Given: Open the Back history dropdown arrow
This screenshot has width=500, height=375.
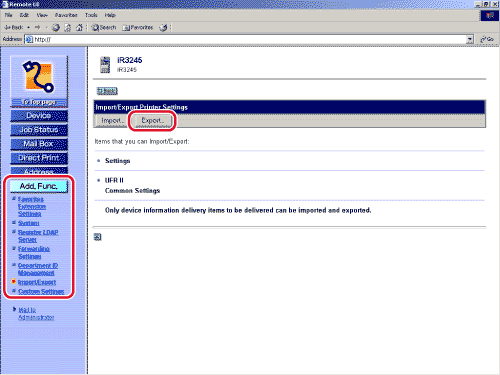Looking at the screenshot, I should click(29, 27).
